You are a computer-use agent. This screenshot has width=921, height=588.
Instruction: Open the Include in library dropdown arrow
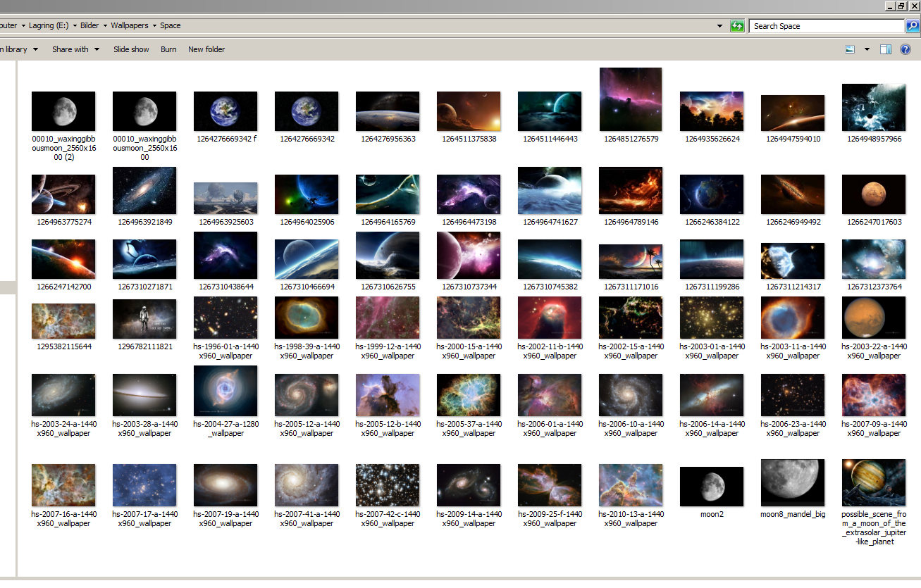point(35,49)
